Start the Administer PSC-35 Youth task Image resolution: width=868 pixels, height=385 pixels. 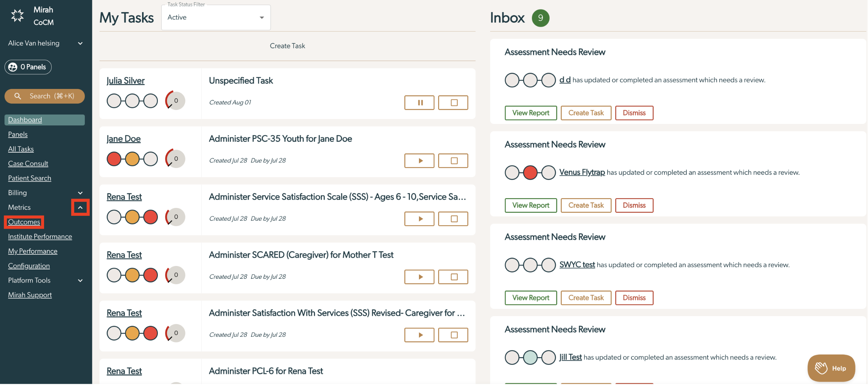[419, 160]
